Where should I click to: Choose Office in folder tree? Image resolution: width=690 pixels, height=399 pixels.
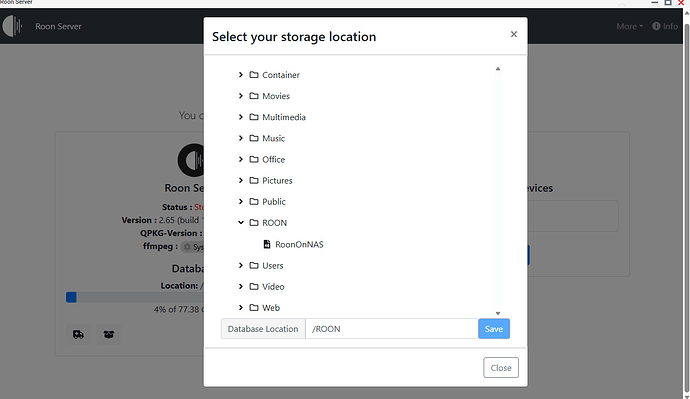coord(273,159)
